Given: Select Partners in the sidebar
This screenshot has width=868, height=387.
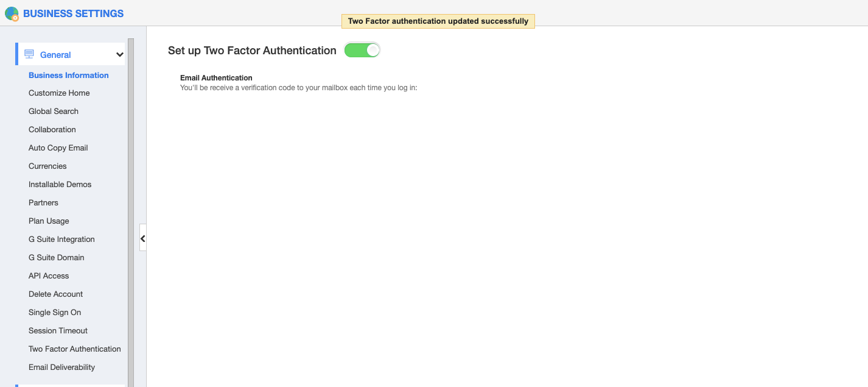Looking at the screenshot, I should [x=43, y=202].
